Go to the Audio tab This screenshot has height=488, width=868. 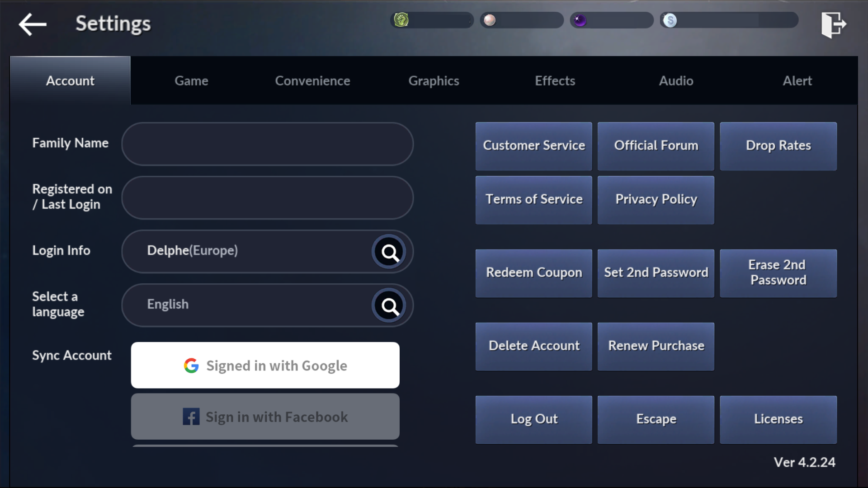(x=676, y=80)
